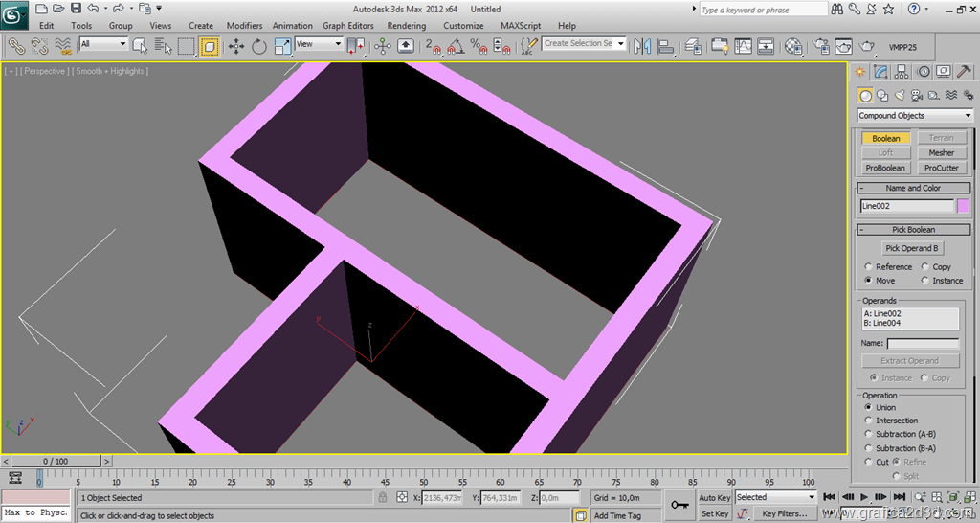Collapse the Name and Color rollout
980x523 pixels.
point(912,189)
